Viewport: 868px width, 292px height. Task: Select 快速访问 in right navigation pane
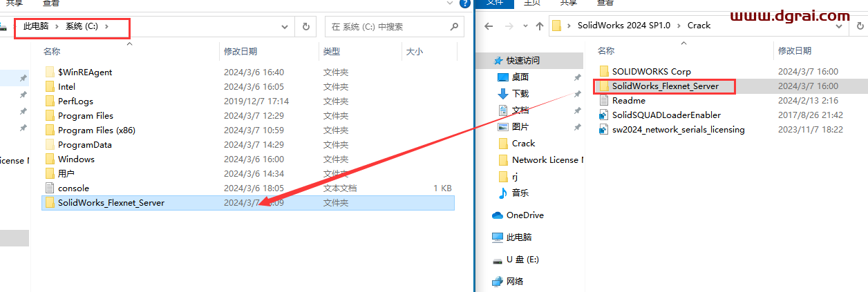(x=522, y=60)
